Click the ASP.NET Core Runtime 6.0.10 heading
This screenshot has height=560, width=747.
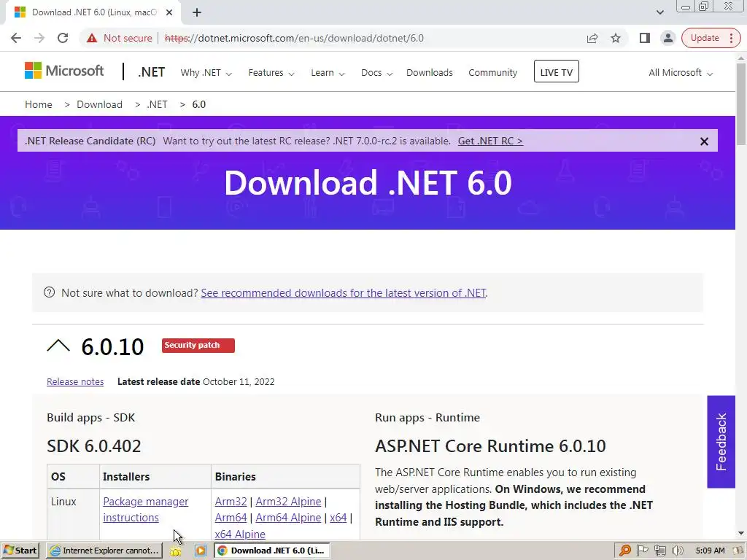point(490,446)
